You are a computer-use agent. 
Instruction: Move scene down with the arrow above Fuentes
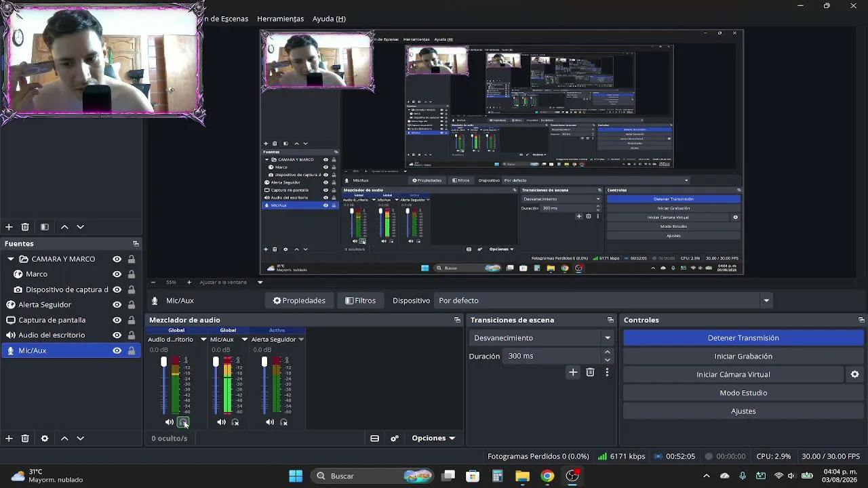80,227
